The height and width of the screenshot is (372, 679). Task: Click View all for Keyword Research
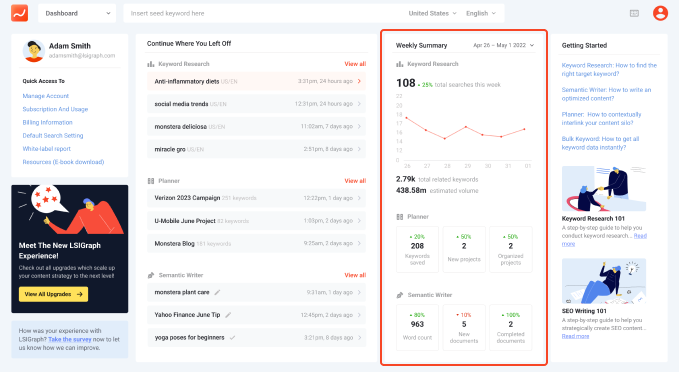[x=355, y=64]
